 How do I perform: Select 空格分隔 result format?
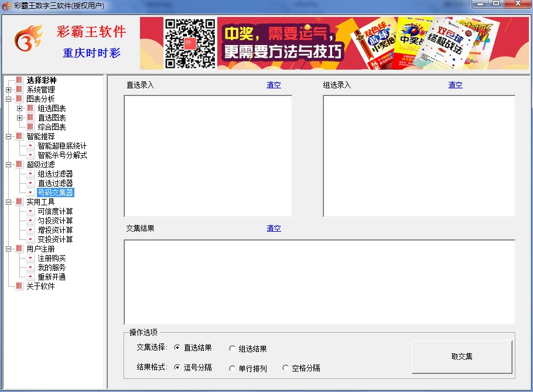[285, 368]
